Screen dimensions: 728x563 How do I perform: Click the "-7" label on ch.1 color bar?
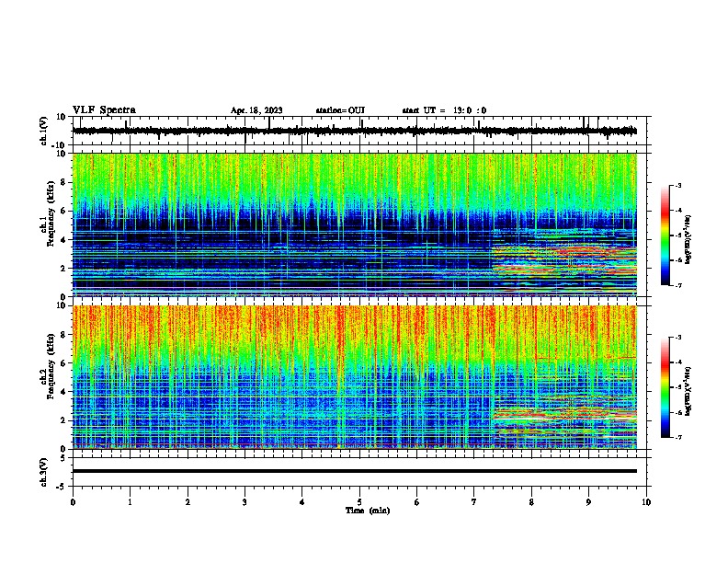point(678,285)
